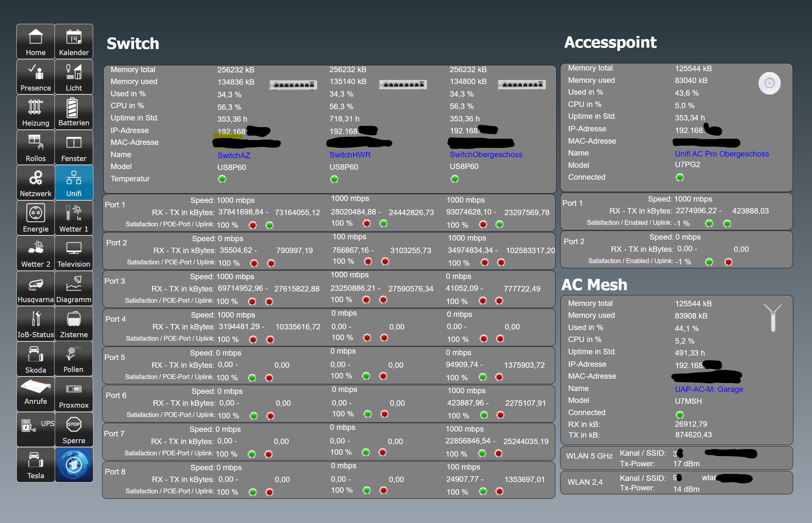This screenshot has width=812, height=523.
Task: Open the Rollos shutter tile
Action: (35, 147)
